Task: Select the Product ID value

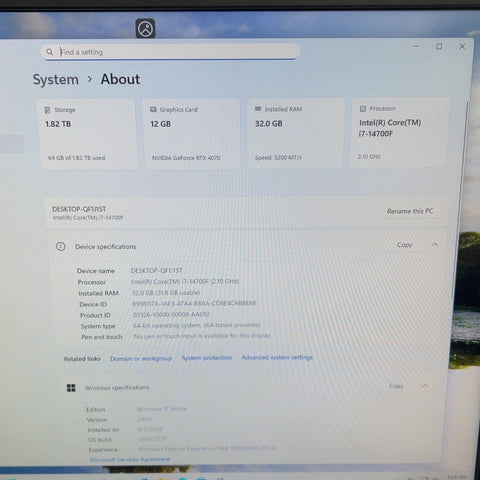Action: tap(171, 314)
